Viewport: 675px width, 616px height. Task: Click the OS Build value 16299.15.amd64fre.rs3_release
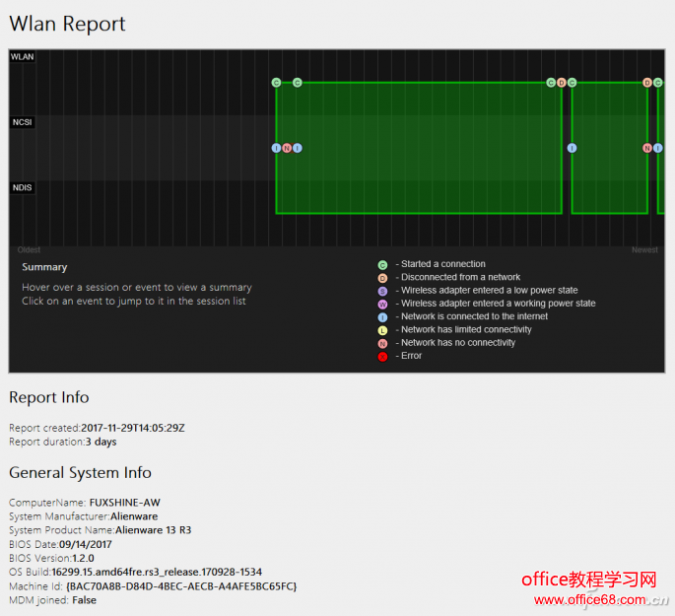[157, 572]
